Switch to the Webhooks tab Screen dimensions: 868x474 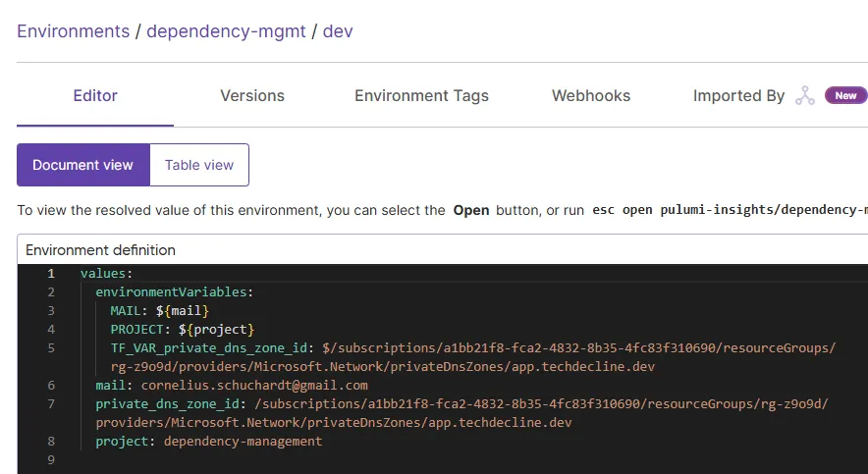pos(591,96)
